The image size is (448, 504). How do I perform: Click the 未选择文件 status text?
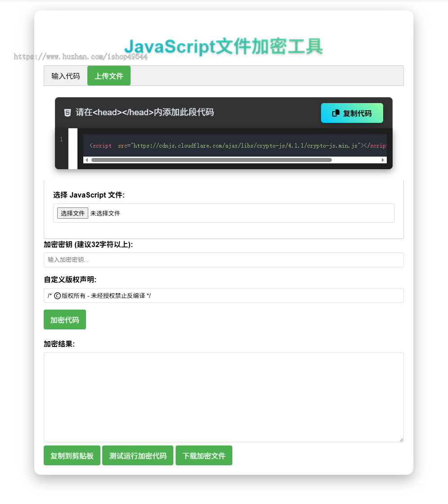click(x=105, y=213)
